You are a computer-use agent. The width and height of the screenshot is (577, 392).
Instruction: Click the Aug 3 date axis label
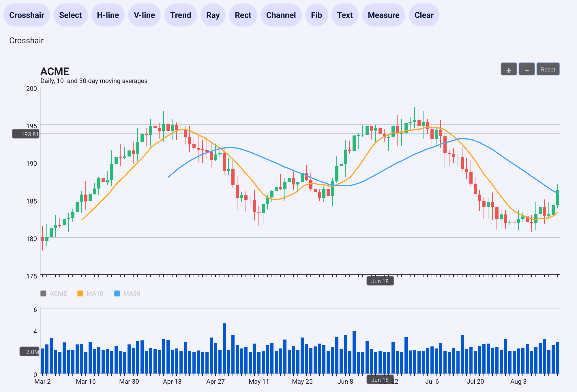click(x=518, y=382)
